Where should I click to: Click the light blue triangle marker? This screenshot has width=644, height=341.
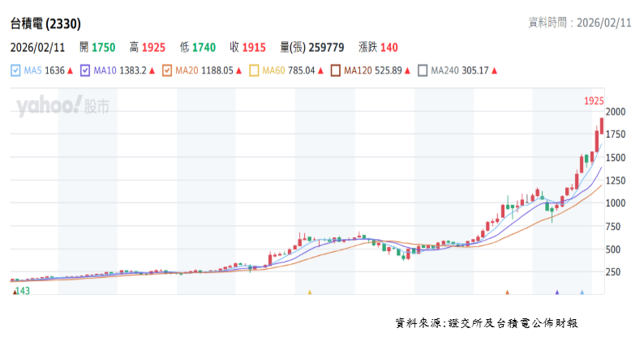582,292
